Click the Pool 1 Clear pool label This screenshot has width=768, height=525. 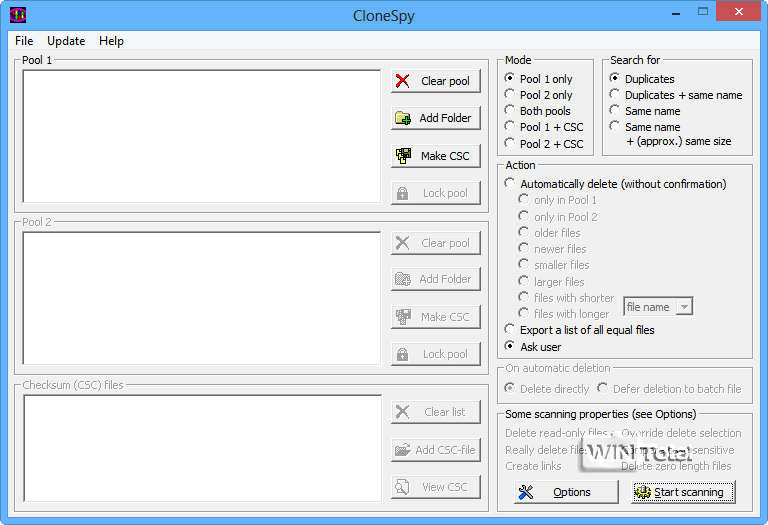(x=445, y=81)
